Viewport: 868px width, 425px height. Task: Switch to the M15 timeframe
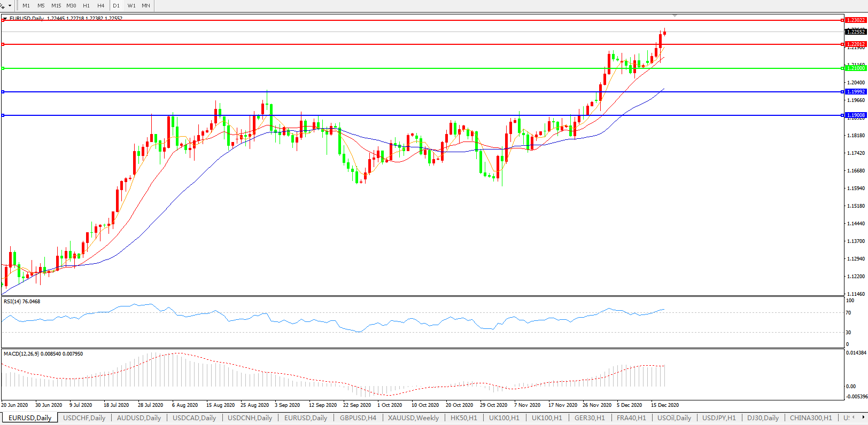56,6
